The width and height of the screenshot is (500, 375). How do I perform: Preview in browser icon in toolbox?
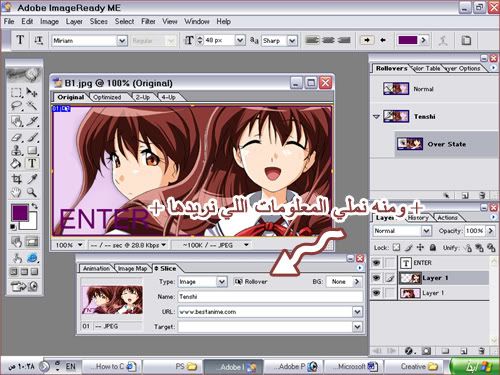point(32,258)
